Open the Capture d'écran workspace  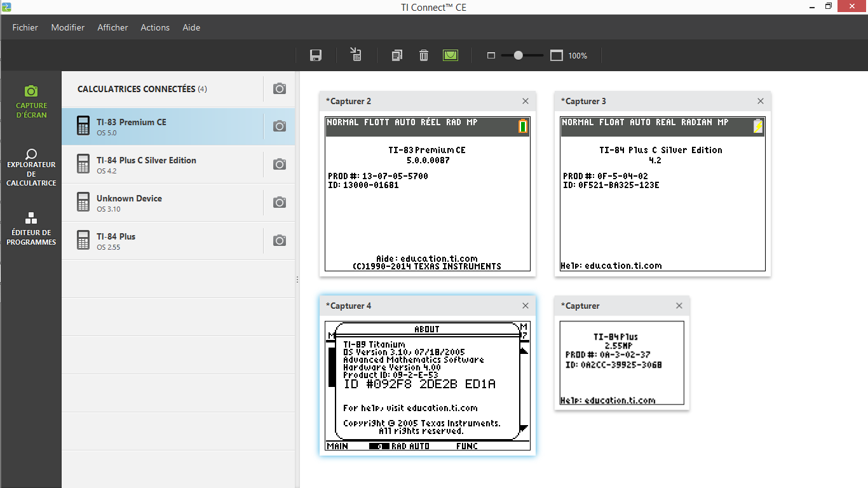pos(31,102)
